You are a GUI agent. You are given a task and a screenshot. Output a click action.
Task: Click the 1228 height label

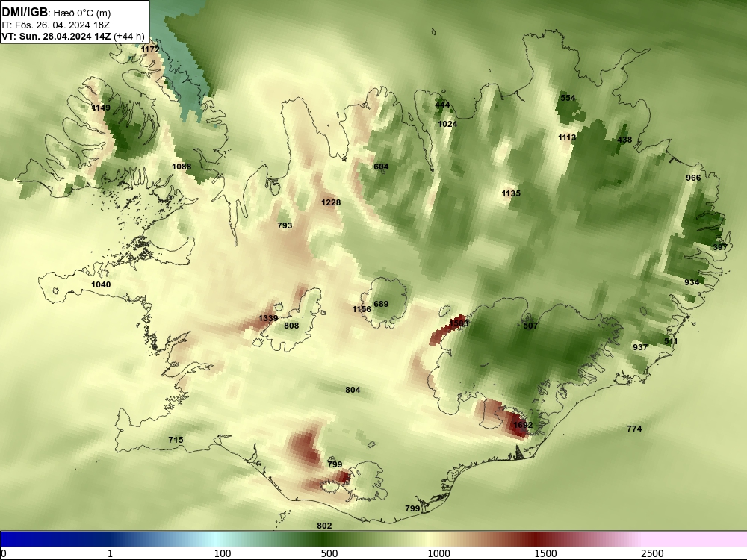click(x=331, y=202)
